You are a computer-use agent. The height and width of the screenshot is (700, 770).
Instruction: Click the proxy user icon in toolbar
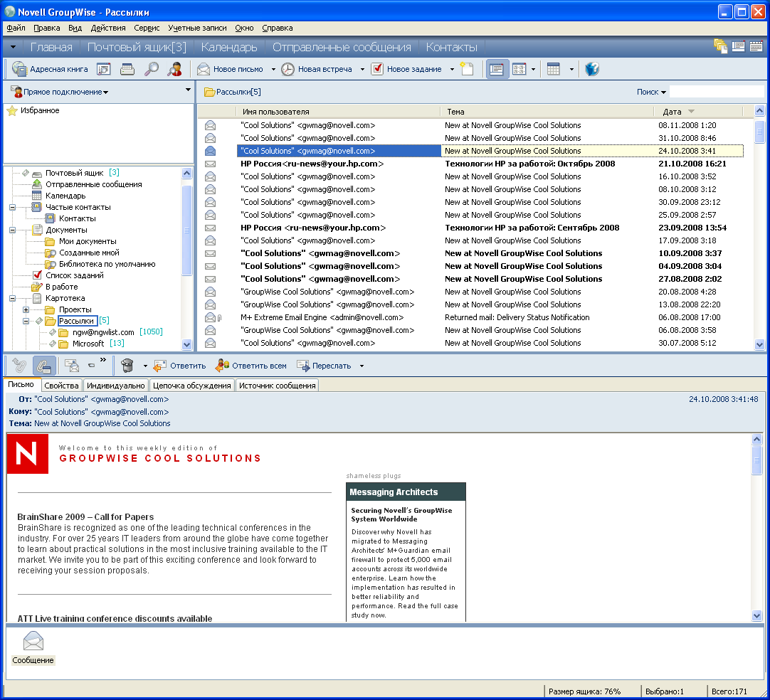[x=174, y=69]
